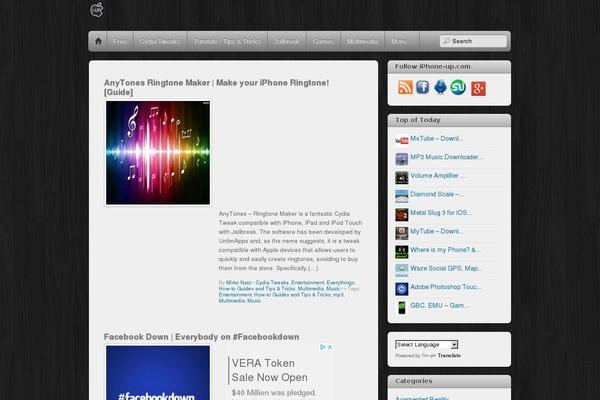
Task: Open the Games menu item
Action: pos(323,41)
